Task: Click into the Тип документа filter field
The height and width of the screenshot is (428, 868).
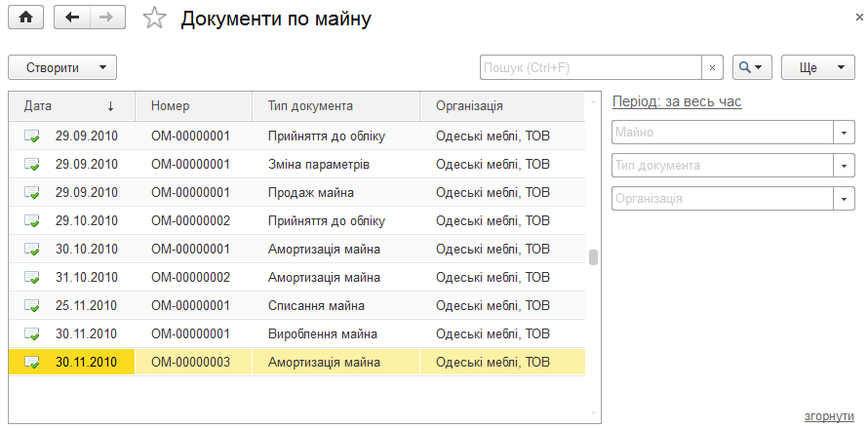Action: click(723, 166)
